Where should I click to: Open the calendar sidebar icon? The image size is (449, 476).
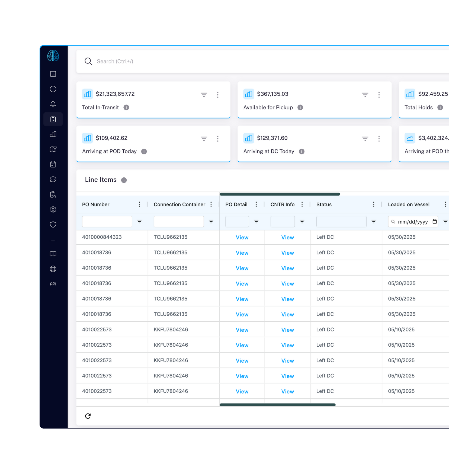(53, 164)
